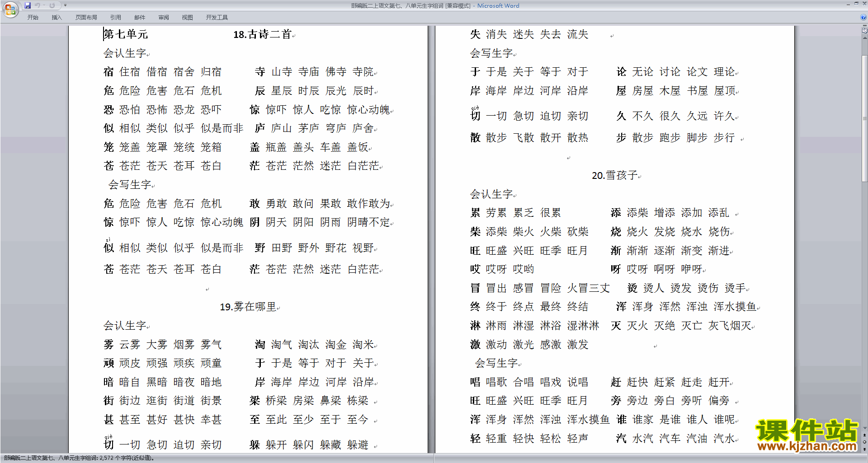Click the word 逐渐 on right page
This screenshot has width=868, height=463.
665,251
